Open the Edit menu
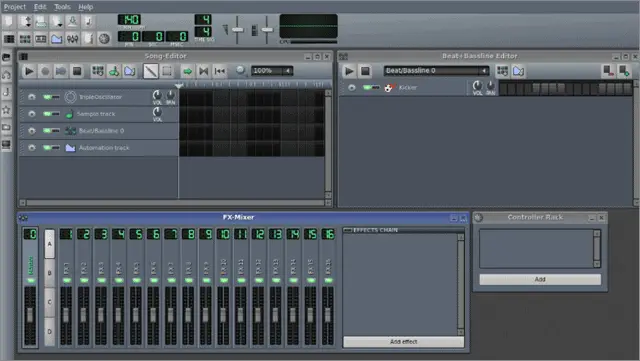This screenshot has width=640, height=361. point(40,7)
